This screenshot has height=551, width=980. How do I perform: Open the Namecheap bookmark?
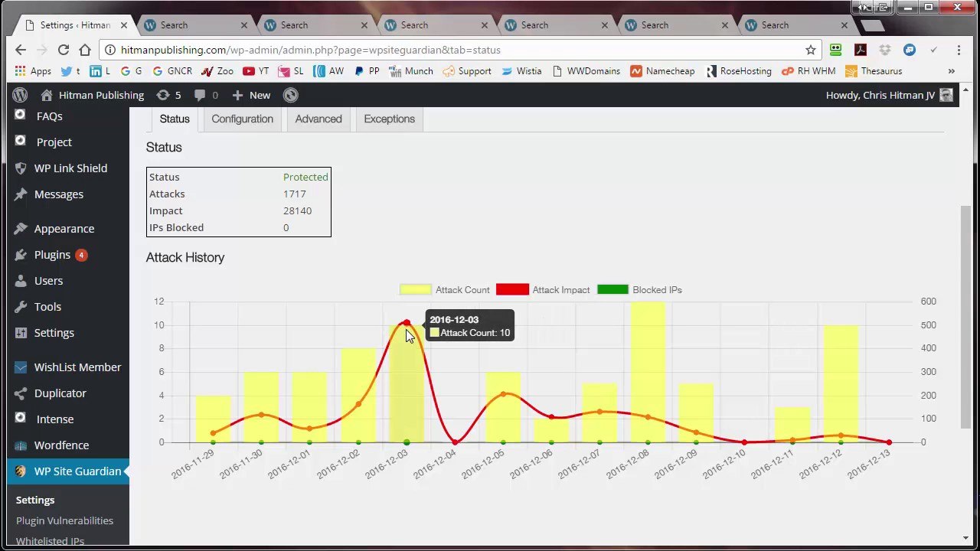662,71
